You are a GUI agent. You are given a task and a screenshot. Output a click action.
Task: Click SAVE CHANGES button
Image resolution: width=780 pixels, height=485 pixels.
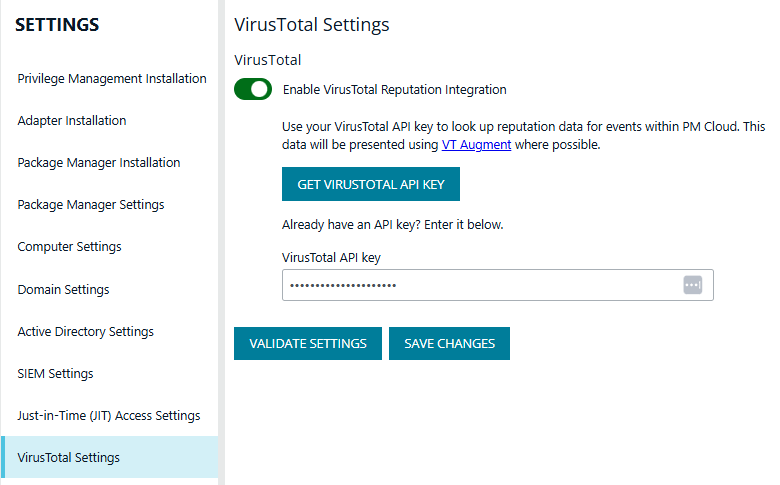tap(449, 343)
